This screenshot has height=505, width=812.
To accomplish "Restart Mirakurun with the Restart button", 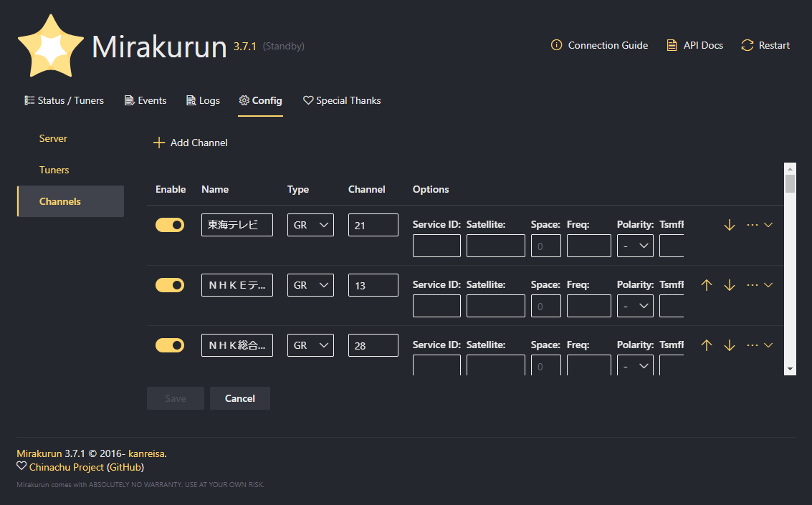I will pyautogui.click(x=765, y=46).
